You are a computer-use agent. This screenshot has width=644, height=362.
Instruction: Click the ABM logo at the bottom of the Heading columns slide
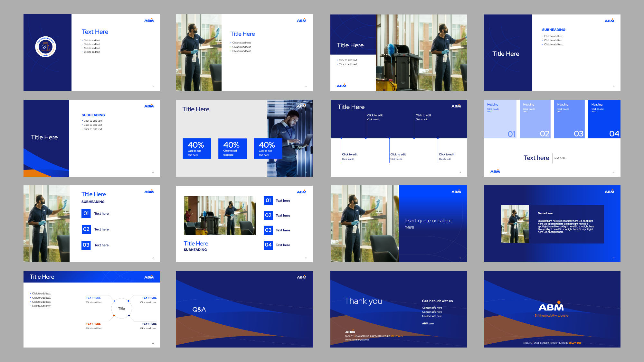coord(495,171)
